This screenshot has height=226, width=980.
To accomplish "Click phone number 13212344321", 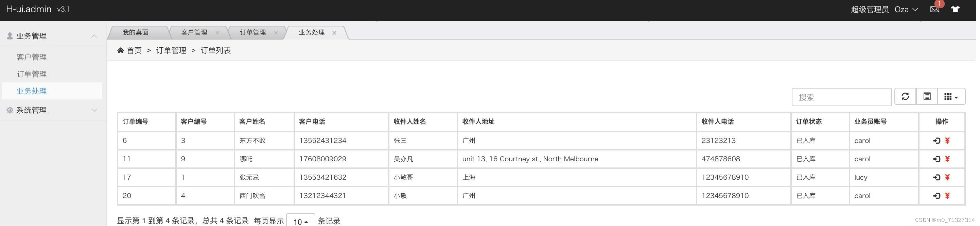I will click(322, 195).
